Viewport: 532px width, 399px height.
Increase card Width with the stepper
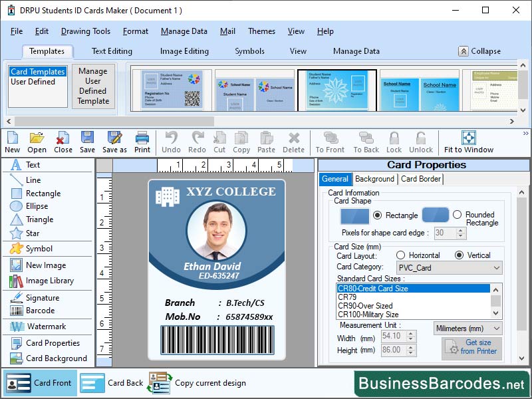(410, 332)
